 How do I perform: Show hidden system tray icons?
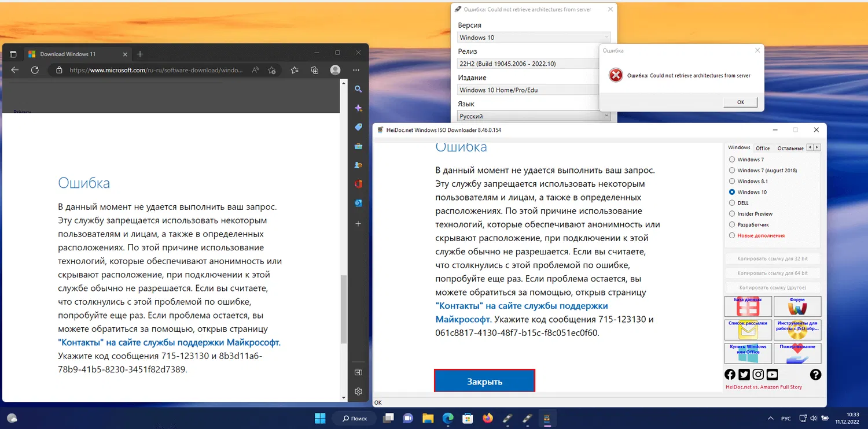[770, 418]
